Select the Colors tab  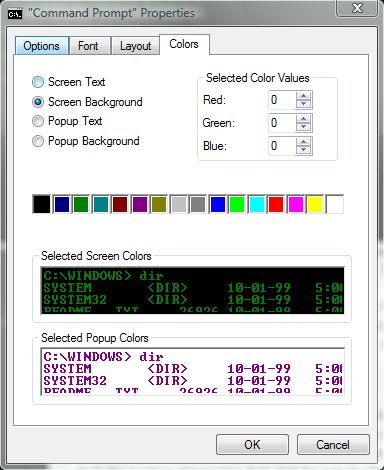(x=184, y=44)
